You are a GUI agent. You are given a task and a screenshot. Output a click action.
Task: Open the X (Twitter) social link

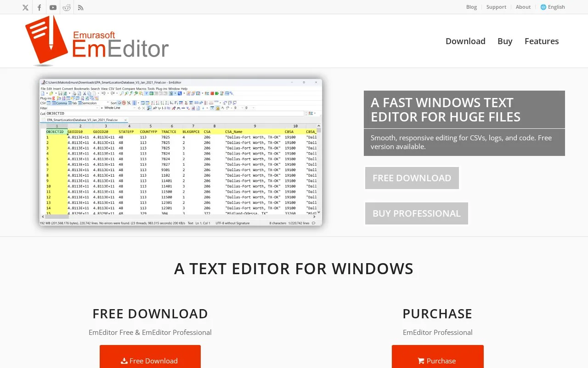coord(25,7)
